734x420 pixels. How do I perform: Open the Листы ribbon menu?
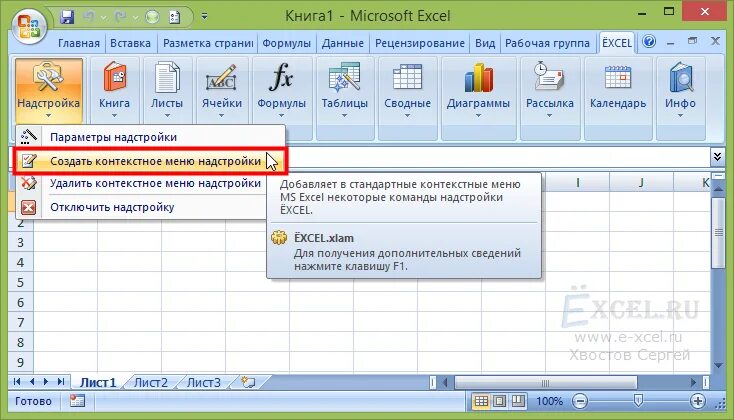coord(167,89)
